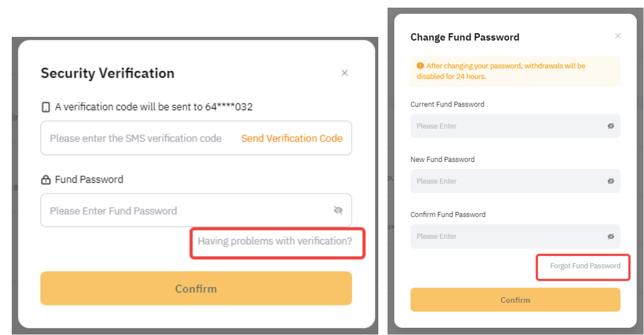
Task: Reveal the Current Fund Password text
Action: click(611, 126)
